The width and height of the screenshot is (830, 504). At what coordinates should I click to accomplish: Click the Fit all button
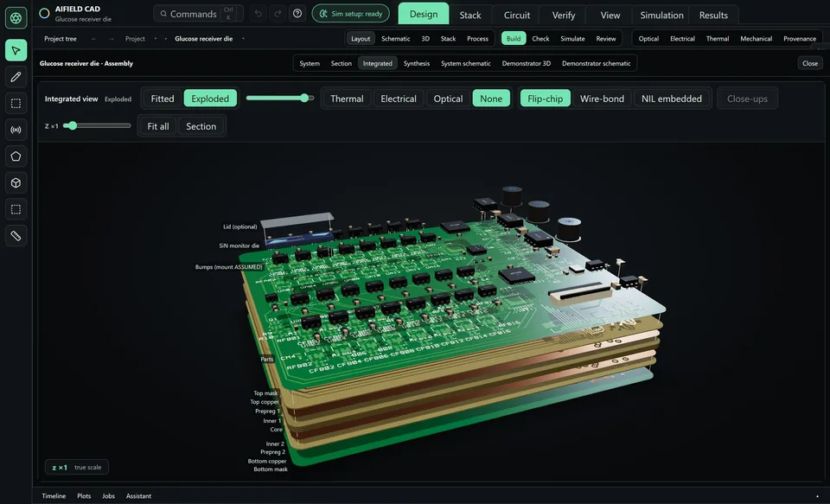(158, 126)
